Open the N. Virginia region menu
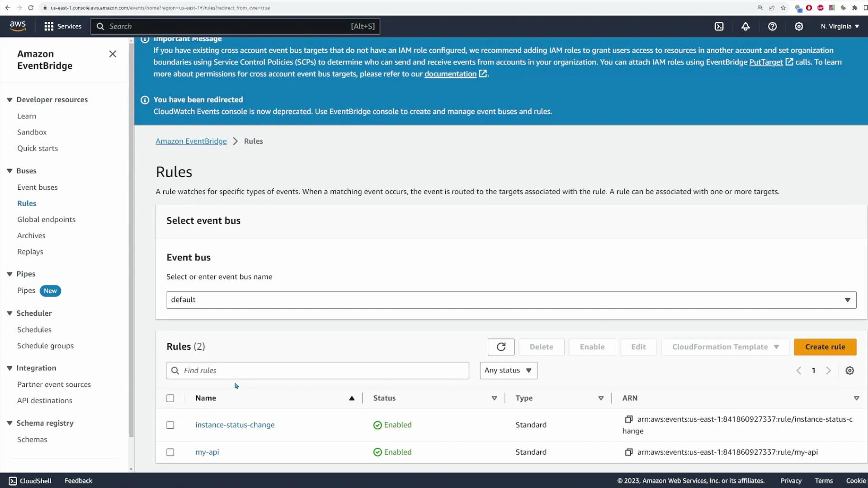This screenshot has height=488, width=868. point(839,26)
